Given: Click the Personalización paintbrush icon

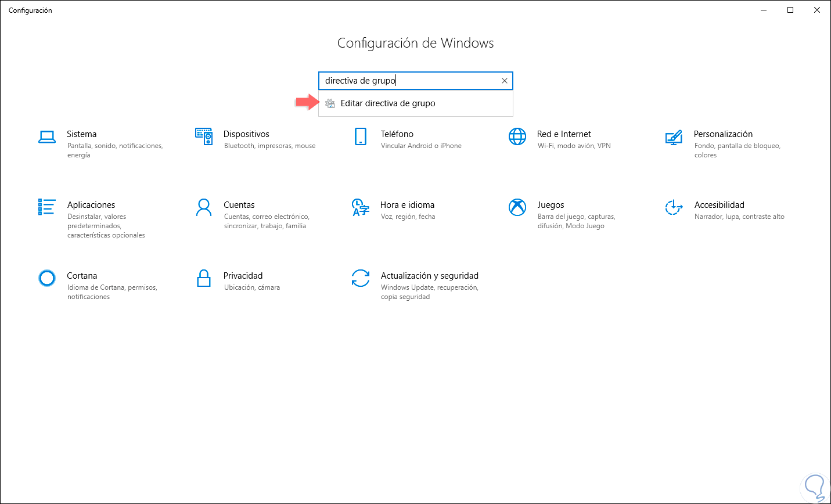Looking at the screenshot, I should 674,137.
